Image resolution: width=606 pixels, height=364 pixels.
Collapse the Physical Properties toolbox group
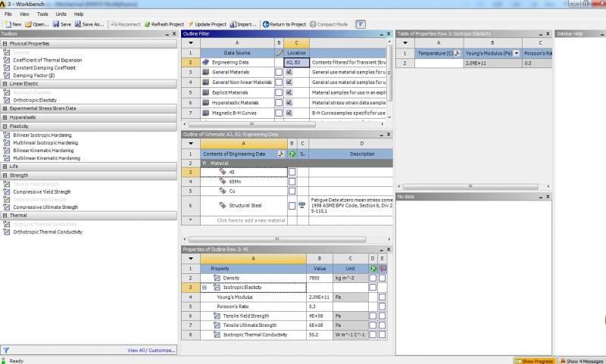point(5,44)
